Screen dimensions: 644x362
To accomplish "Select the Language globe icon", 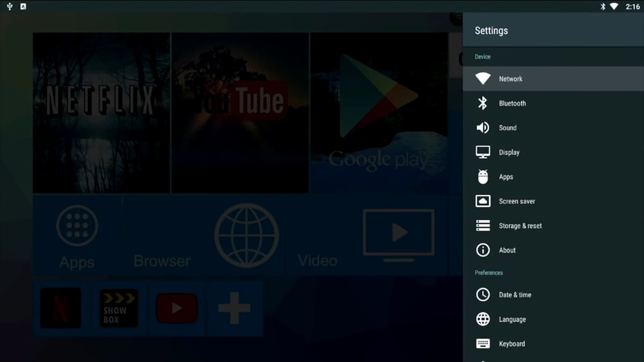I will coord(483,319).
